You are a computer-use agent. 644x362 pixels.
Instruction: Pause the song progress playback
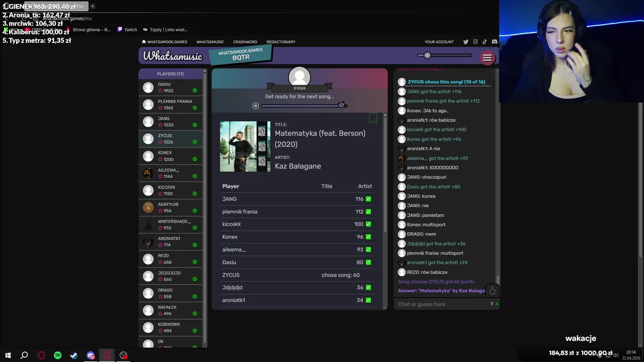tap(256, 106)
